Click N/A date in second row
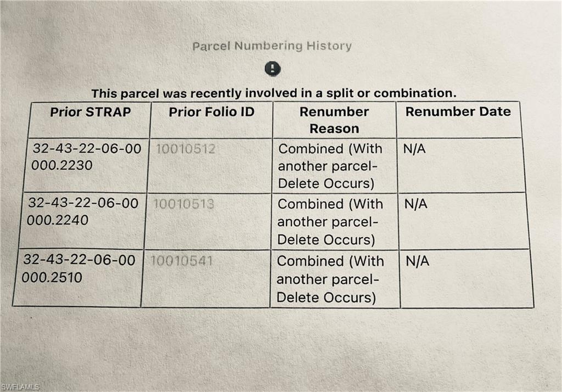 (415, 204)
